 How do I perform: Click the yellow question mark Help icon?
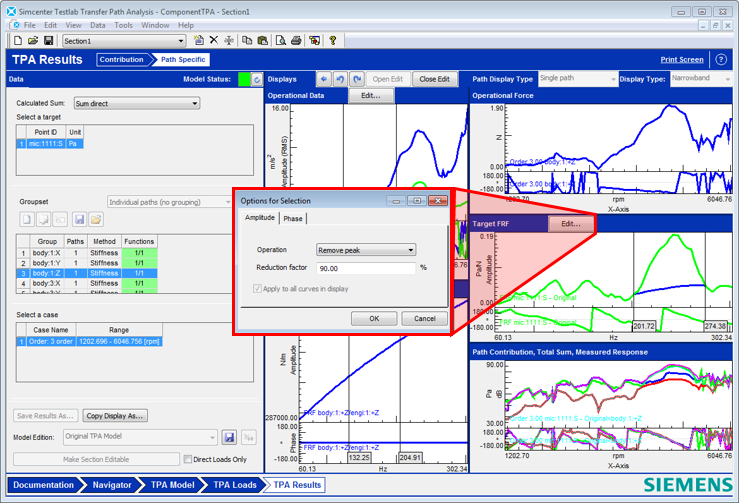[333, 41]
